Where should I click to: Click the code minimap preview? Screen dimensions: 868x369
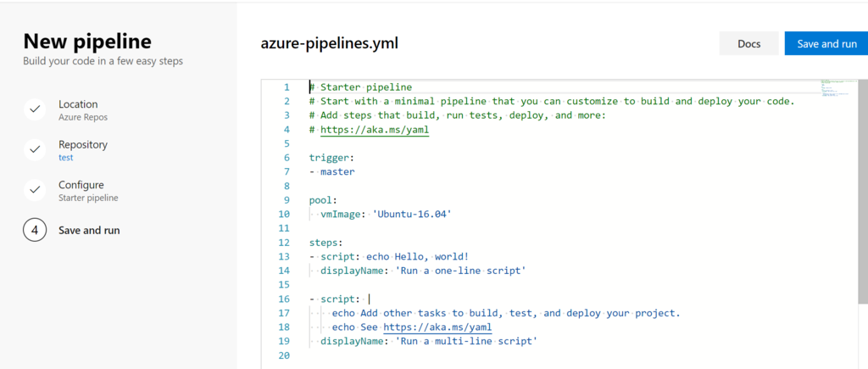click(835, 87)
